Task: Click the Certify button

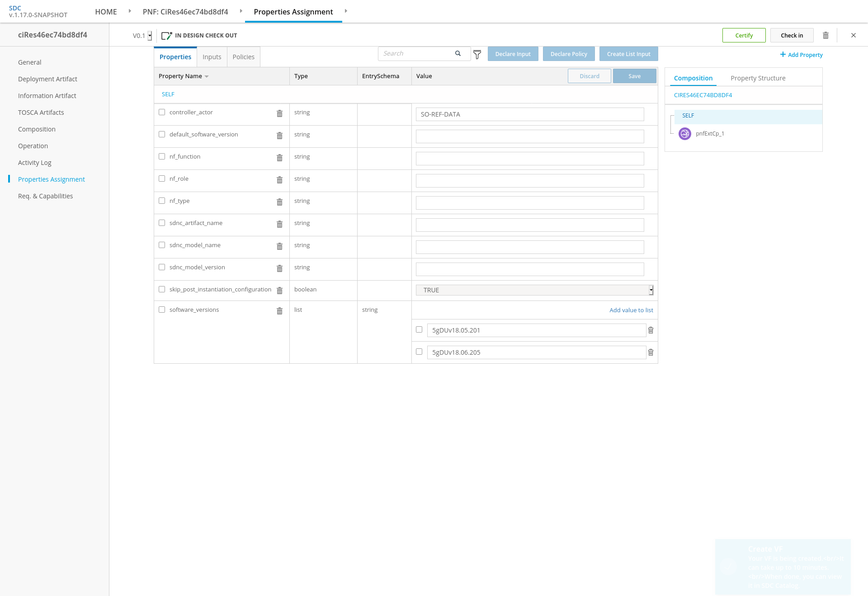Action: [744, 35]
